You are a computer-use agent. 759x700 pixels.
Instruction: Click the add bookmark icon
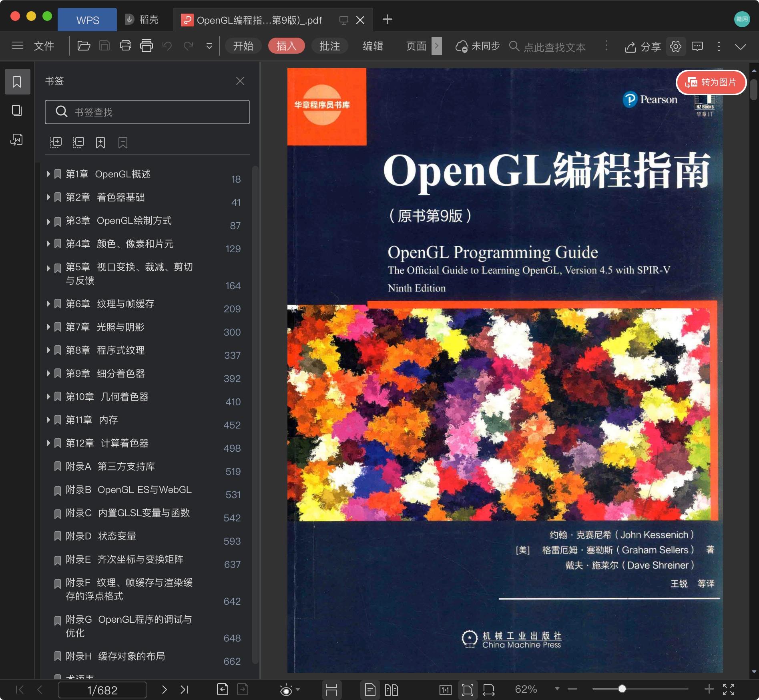(100, 142)
